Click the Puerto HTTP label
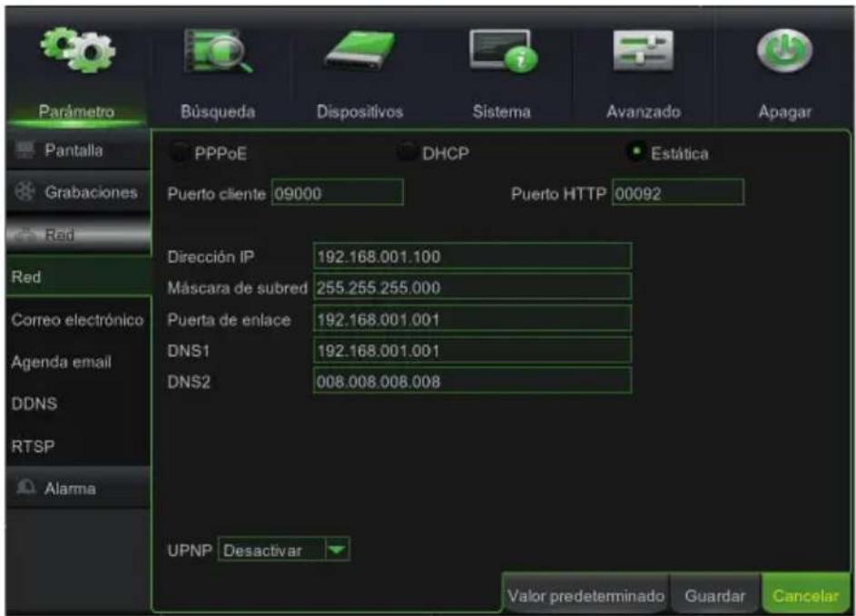 (558, 194)
